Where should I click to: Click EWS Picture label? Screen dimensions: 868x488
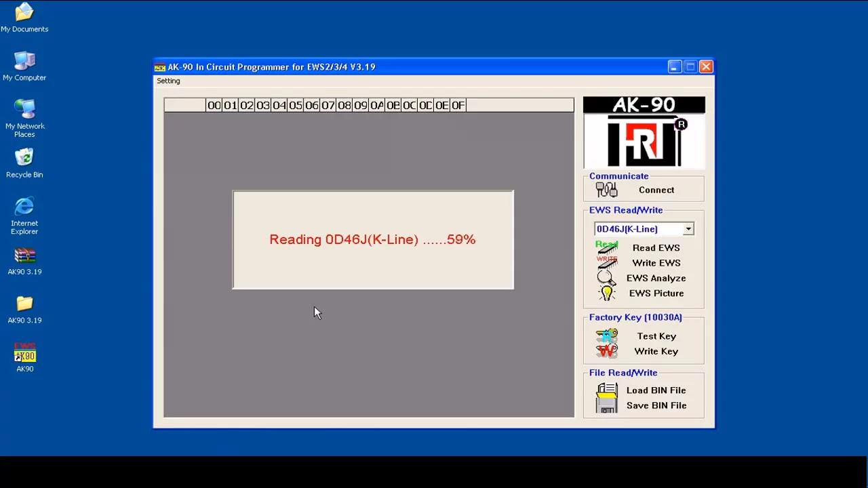point(656,293)
